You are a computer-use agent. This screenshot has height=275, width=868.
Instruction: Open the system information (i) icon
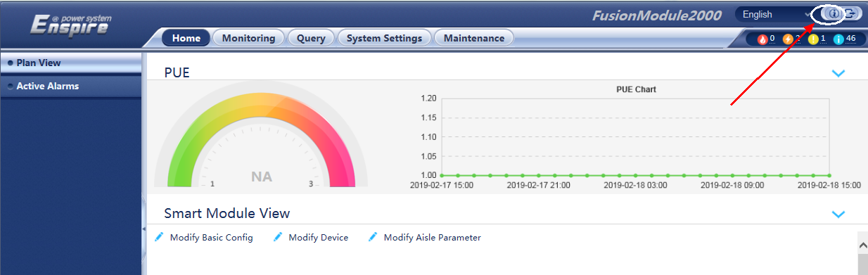click(x=834, y=13)
